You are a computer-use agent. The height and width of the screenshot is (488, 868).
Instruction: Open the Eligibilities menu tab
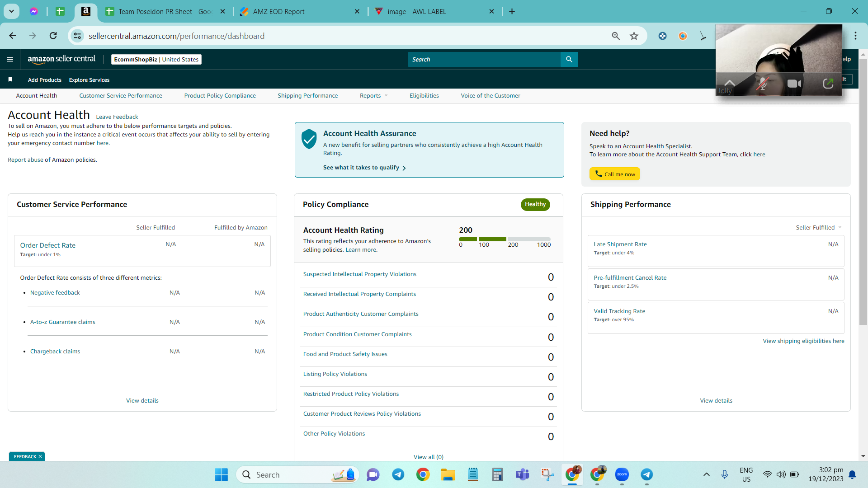tap(424, 95)
